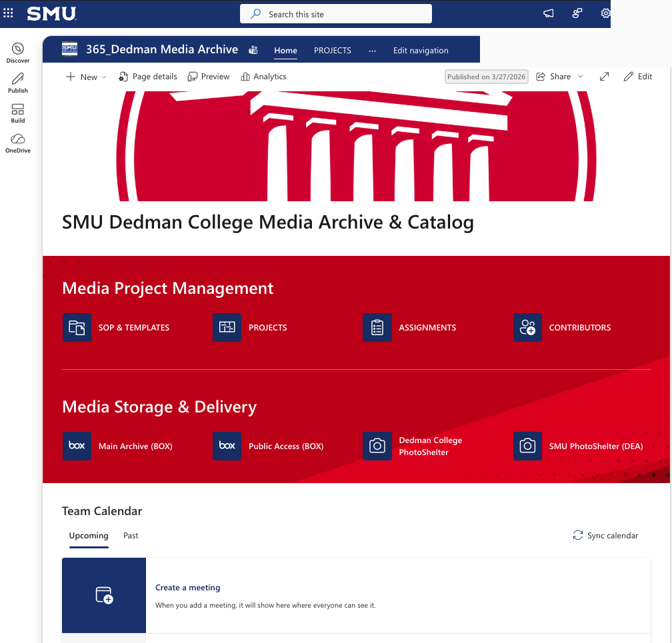Open the SOP & TEMPLATES link

click(x=134, y=328)
